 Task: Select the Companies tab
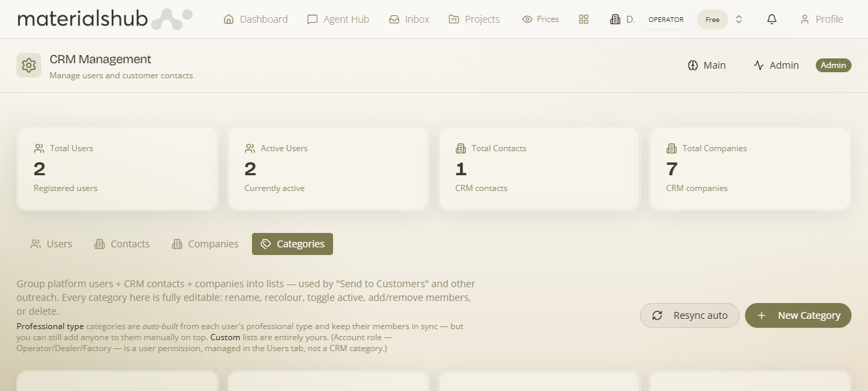pyautogui.click(x=205, y=244)
